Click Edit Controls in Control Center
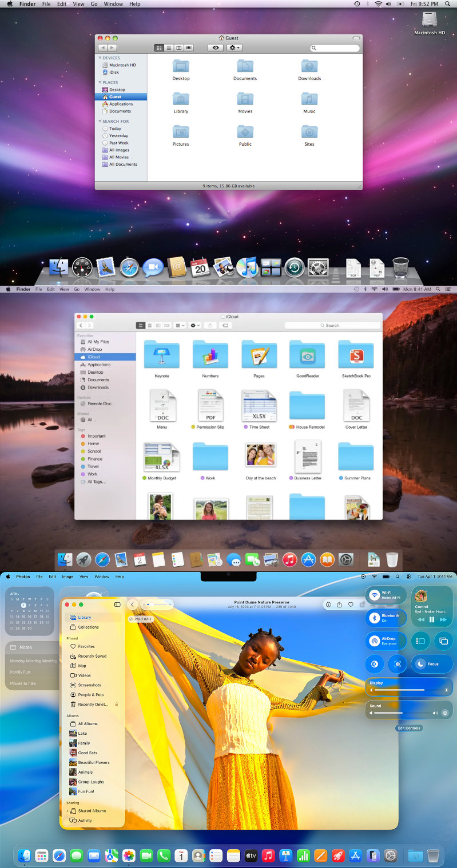The height and width of the screenshot is (868, 457). pos(409,728)
